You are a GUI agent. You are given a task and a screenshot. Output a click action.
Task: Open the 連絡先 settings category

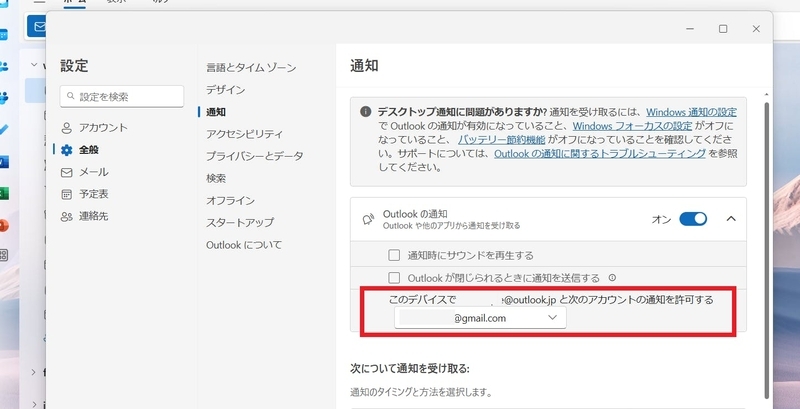point(84,217)
